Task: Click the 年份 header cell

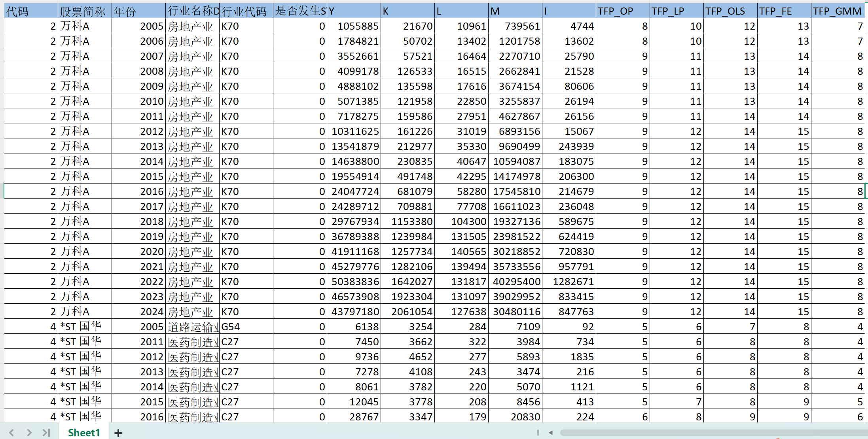Action: click(138, 11)
